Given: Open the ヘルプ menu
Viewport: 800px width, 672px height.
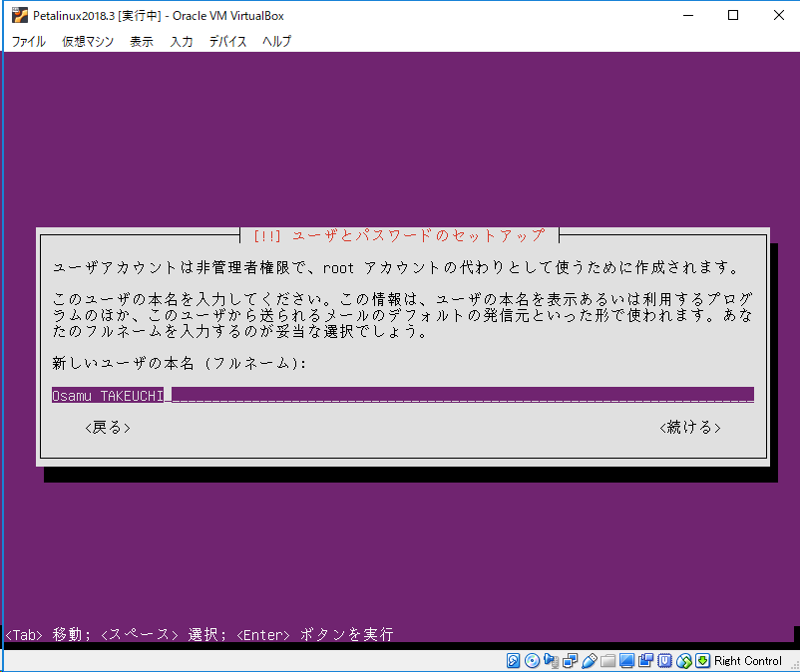Looking at the screenshot, I should coord(274,41).
